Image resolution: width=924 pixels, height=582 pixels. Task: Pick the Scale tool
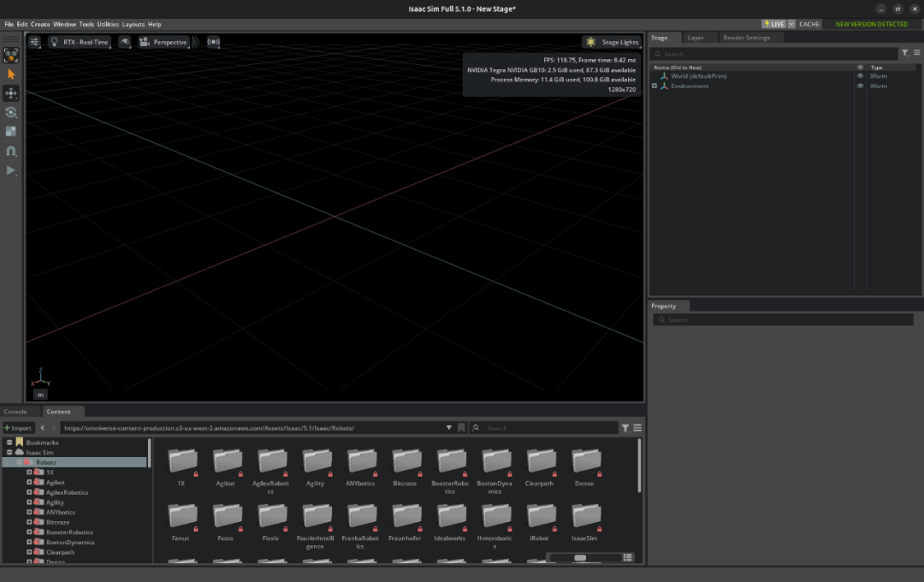pyautogui.click(x=11, y=131)
